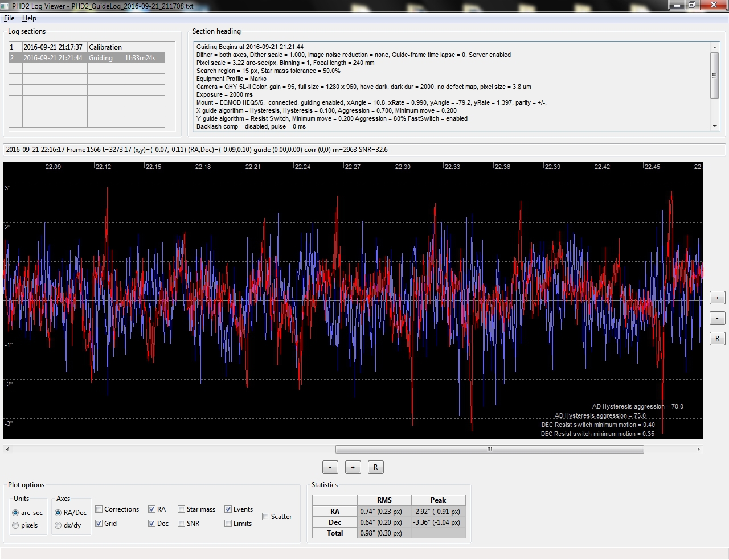The height and width of the screenshot is (560, 729).
Task: Click the vertical zoom in + button beside graph
Action: 717,298
